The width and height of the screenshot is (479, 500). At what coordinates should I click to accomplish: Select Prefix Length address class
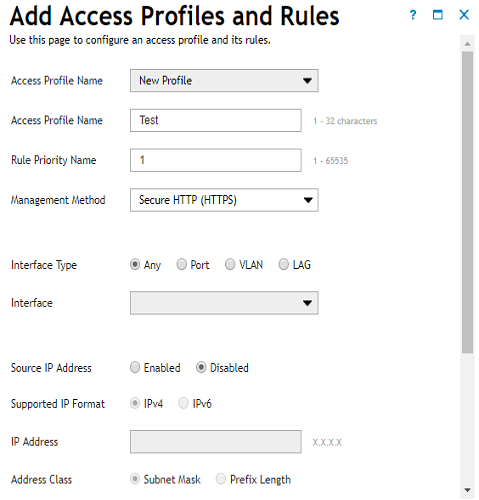tap(221, 479)
